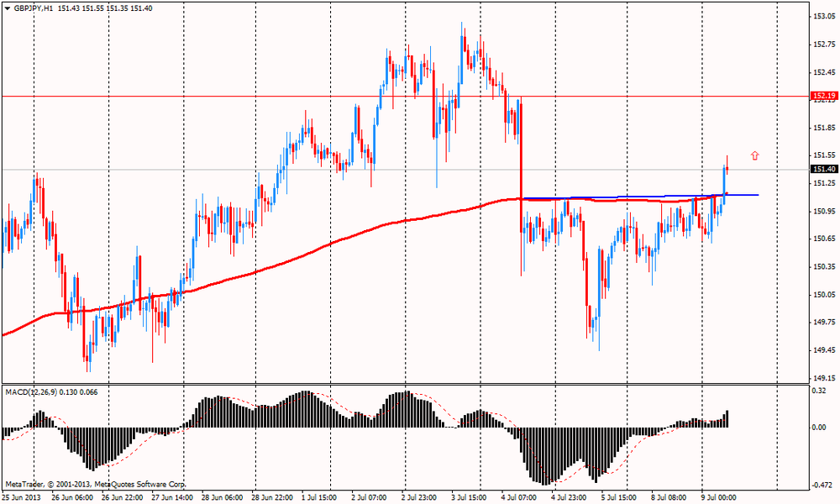This screenshot has height=504, width=840.
Task: Click the GBPJPY,H1 symbol label
Action: (34, 8)
